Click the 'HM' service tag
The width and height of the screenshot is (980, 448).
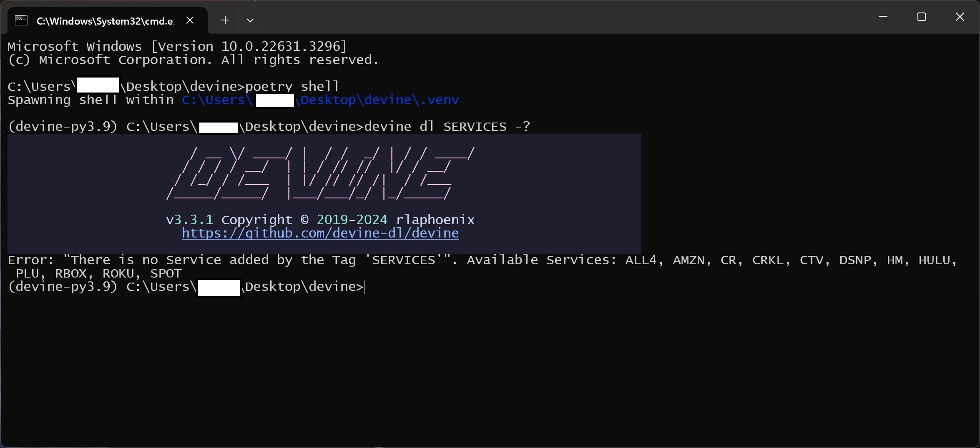click(895, 260)
